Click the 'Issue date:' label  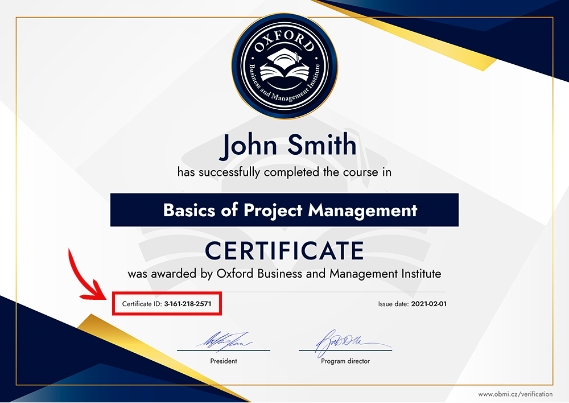[x=393, y=304]
